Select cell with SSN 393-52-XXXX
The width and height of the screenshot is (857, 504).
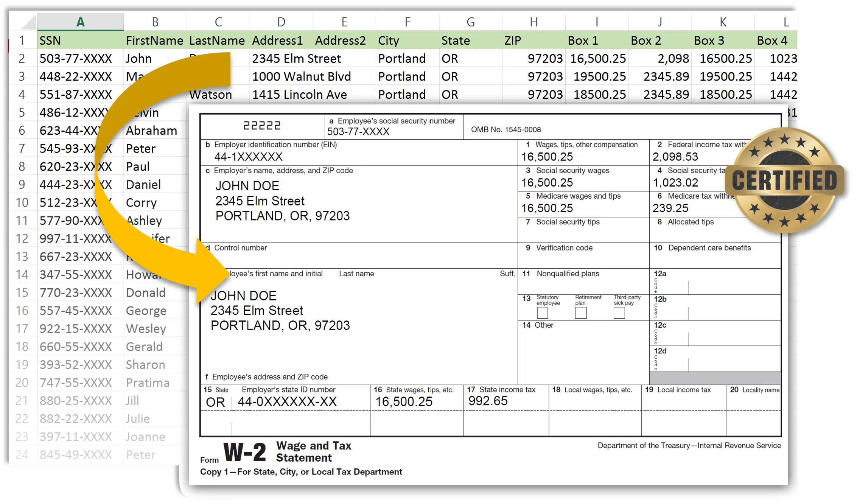[x=80, y=364]
